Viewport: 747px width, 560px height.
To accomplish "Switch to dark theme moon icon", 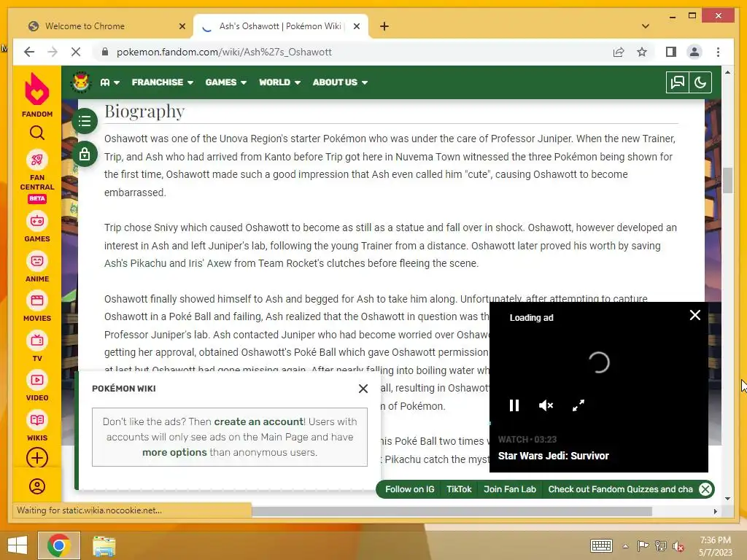I will (700, 82).
